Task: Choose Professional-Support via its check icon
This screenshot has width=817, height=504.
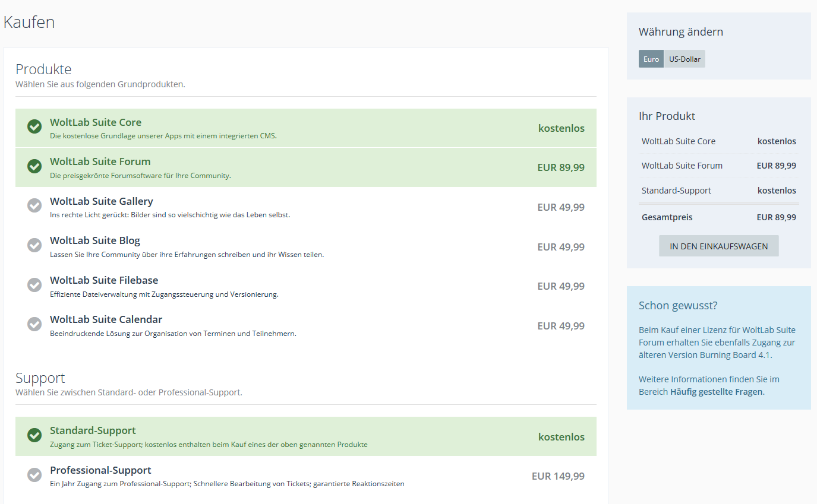Action: tap(34, 475)
